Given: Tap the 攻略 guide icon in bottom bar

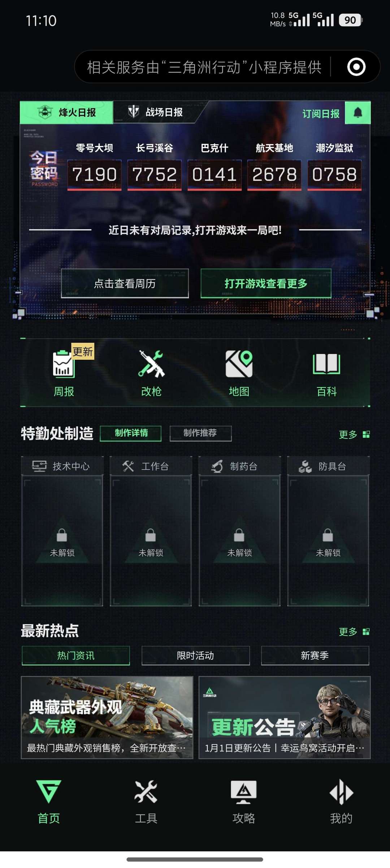Looking at the screenshot, I should 244,792.
